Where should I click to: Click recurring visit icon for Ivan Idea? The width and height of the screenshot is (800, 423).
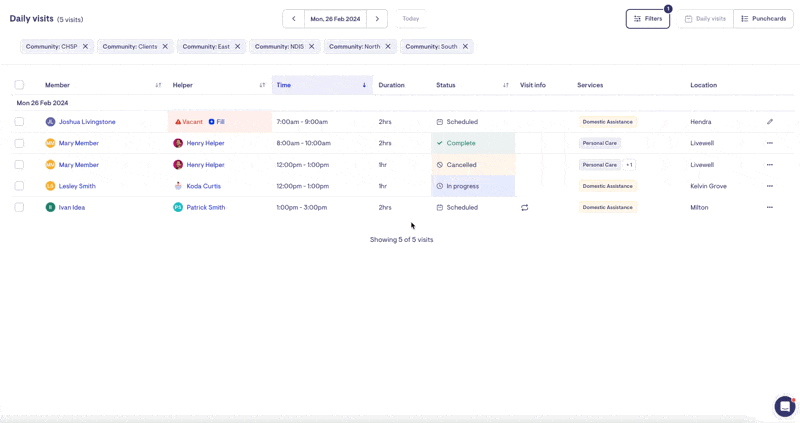(x=524, y=208)
